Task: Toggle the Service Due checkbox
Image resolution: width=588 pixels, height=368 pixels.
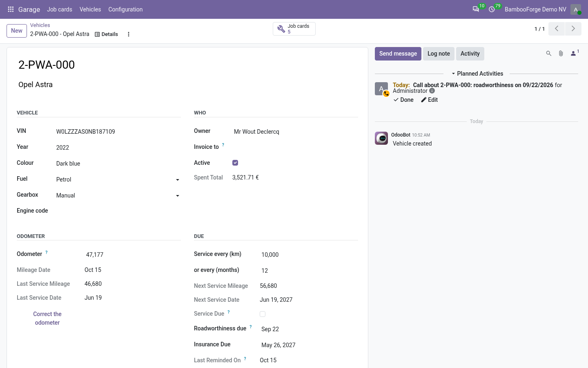Action: (263, 314)
